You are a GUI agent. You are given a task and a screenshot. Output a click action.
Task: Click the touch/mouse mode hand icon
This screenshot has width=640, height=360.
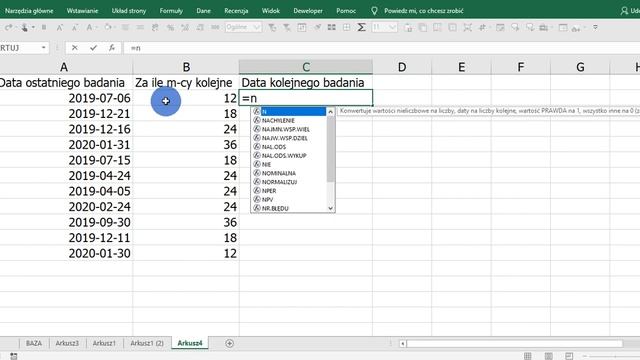(x=24, y=27)
